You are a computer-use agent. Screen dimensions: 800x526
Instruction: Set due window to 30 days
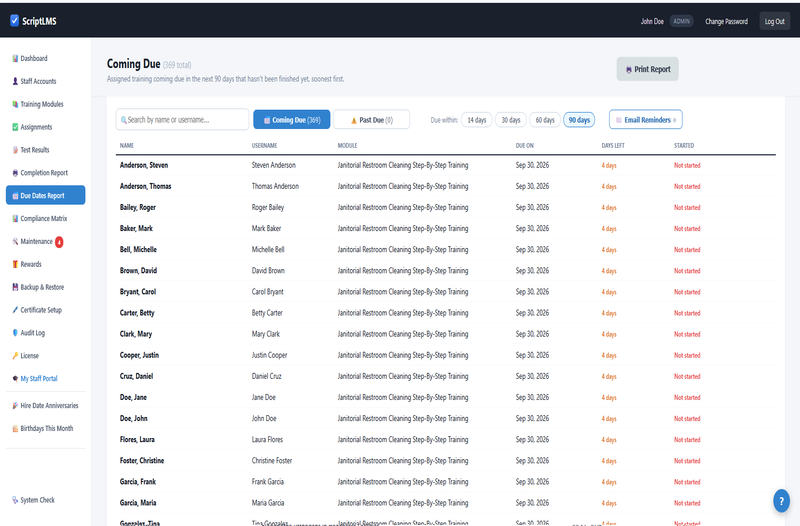[511, 120]
